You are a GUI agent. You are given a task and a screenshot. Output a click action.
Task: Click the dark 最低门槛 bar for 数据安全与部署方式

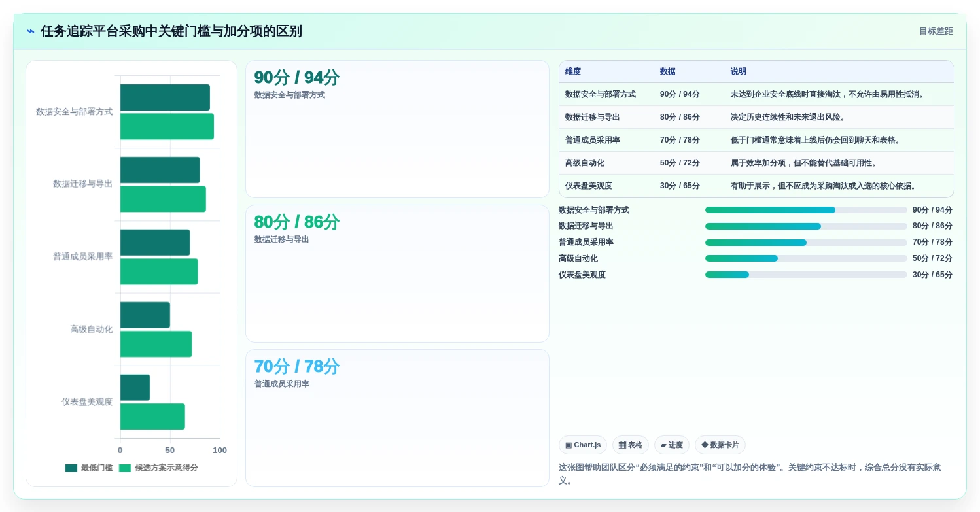click(165, 97)
